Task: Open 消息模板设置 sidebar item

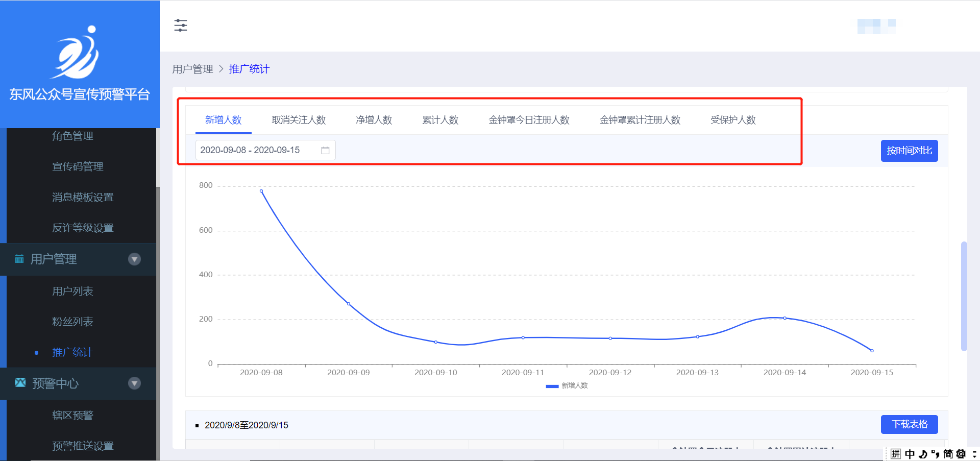Action: coord(83,197)
